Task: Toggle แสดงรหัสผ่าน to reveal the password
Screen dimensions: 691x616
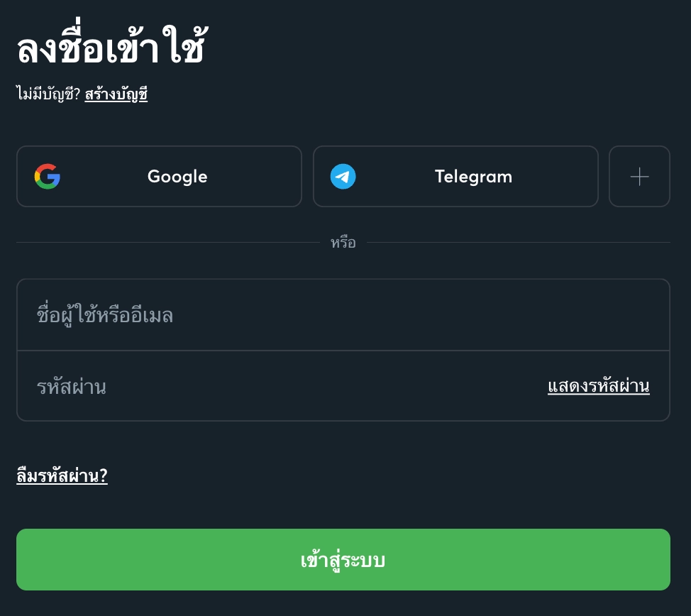Action: click(598, 386)
